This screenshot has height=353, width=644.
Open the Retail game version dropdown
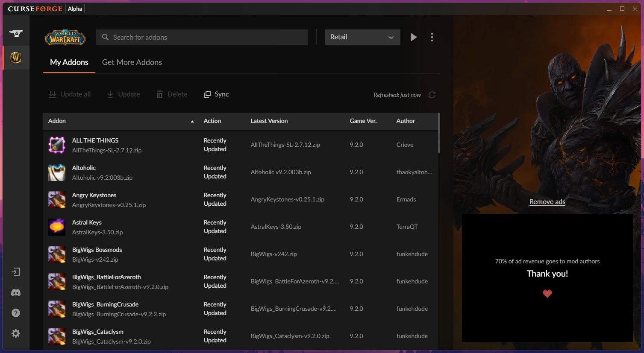(x=362, y=37)
